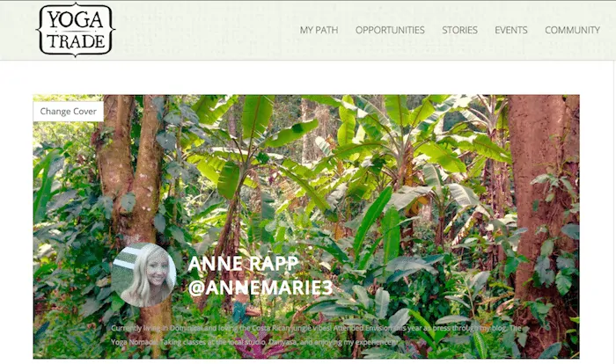Click the Change Cover button
This screenshot has width=616, height=364.
pos(69,112)
